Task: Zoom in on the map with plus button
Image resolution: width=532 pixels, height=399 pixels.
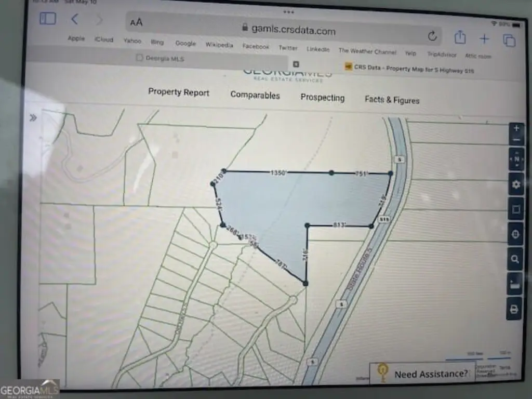Action: click(x=516, y=128)
